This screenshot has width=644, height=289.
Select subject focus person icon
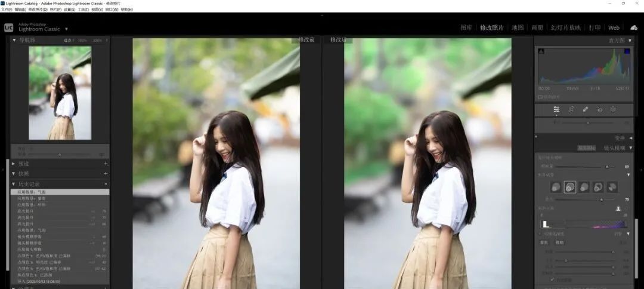pos(618,208)
